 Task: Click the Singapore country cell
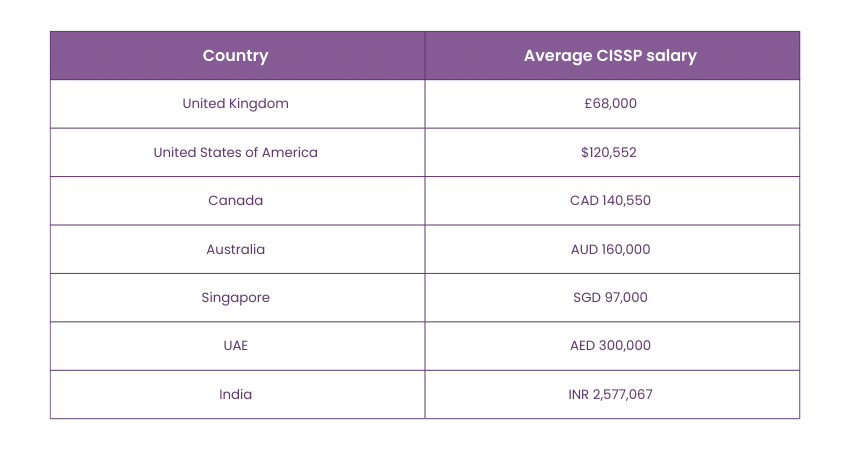[x=236, y=297]
